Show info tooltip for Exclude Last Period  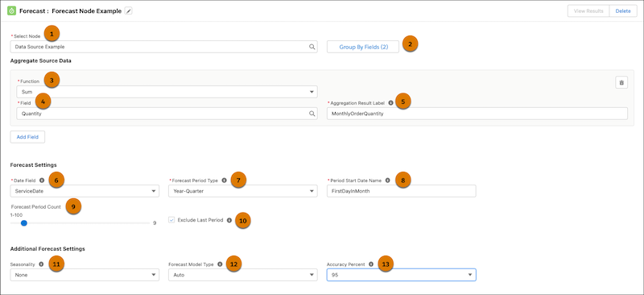[x=229, y=220]
